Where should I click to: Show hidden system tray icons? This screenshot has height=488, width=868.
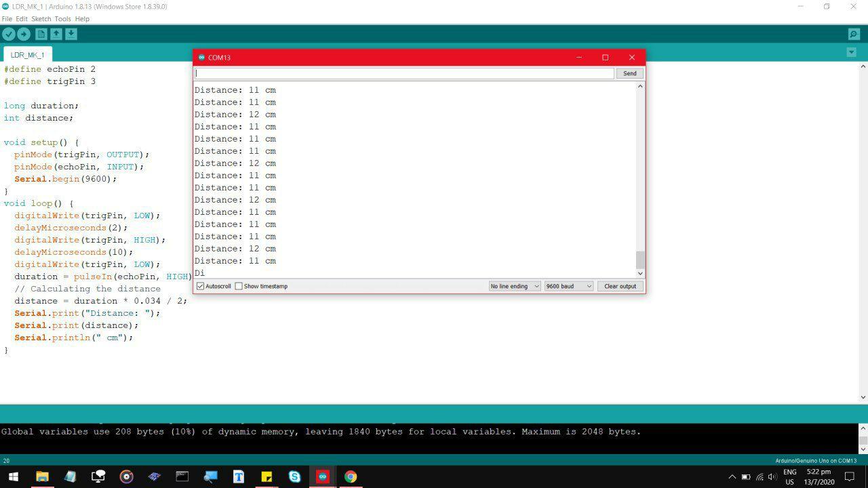point(732,477)
